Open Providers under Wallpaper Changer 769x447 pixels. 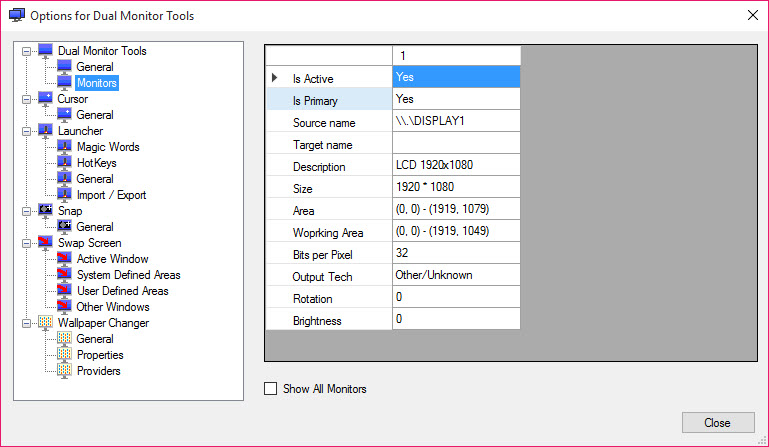pyautogui.click(x=99, y=371)
